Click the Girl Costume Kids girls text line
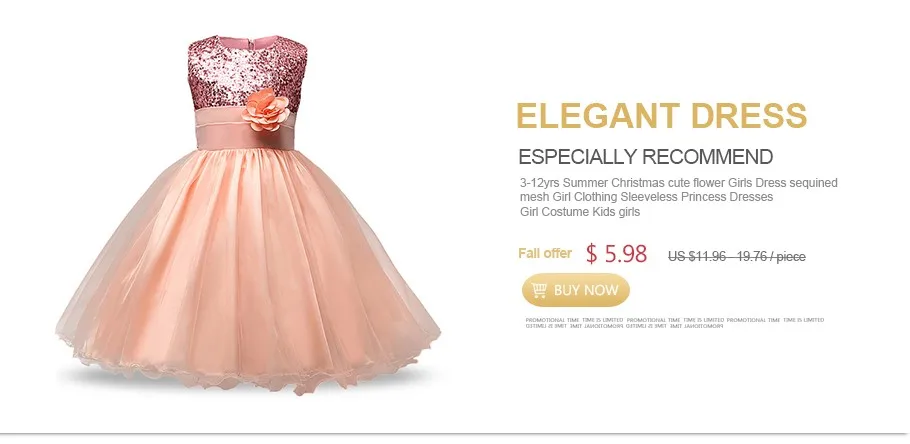 click(580, 212)
